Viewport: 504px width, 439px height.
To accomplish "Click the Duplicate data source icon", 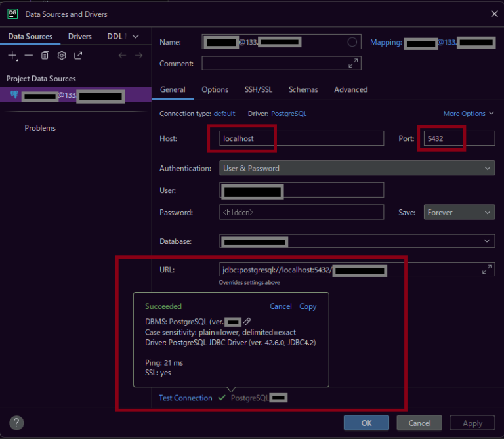I will 45,56.
